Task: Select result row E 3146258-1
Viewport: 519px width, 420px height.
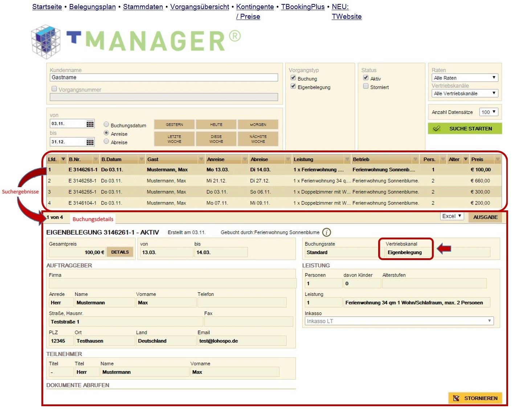Action: tap(274, 181)
